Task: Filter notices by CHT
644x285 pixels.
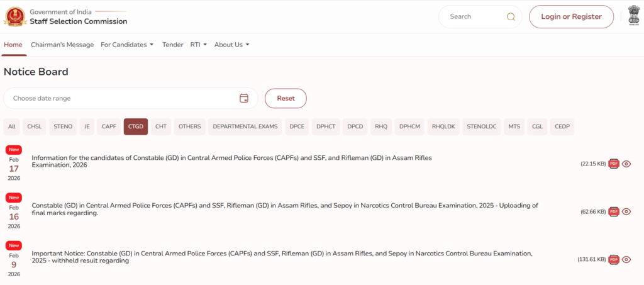Action: (161, 127)
